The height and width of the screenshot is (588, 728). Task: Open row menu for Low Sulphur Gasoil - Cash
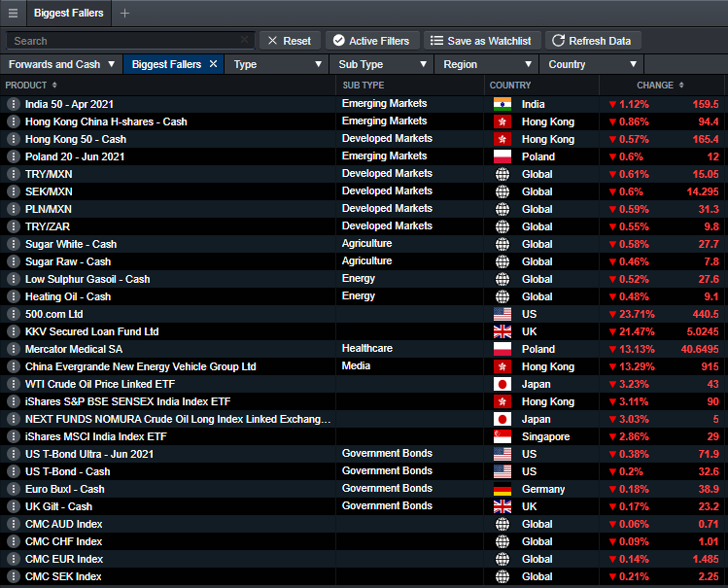[14, 279]
